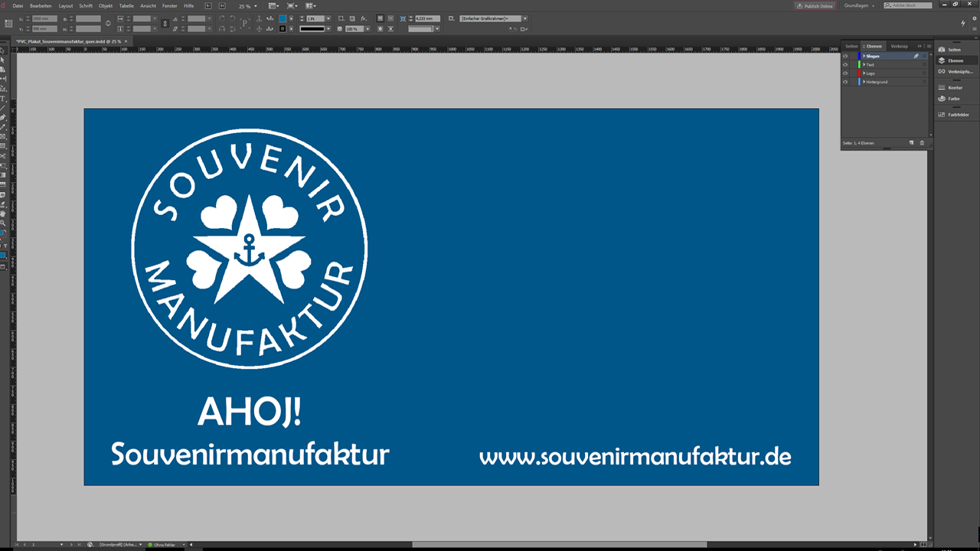Click the effects fx icon
The image size is (980, 551).
pyautogui.click(x=363, y=18)
